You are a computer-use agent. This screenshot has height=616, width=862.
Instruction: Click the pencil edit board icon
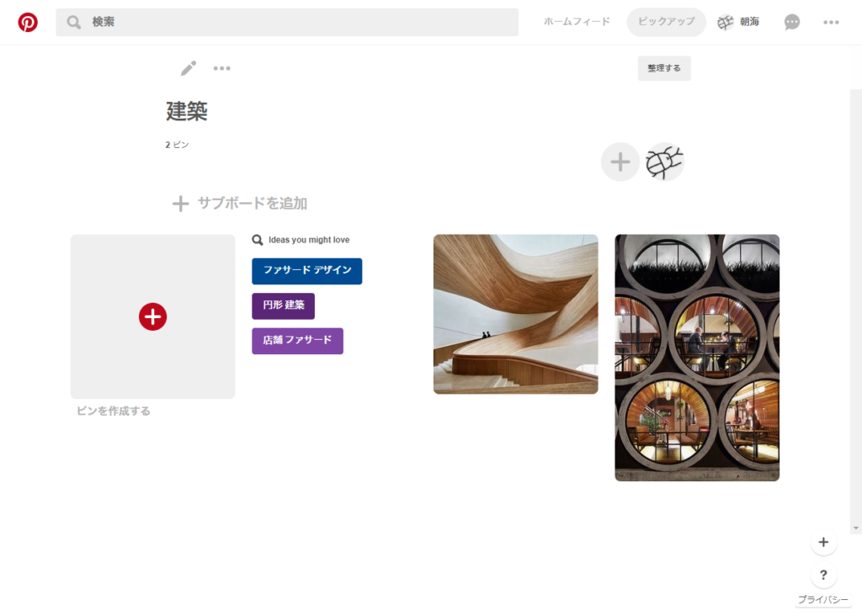click(x=189, y=68)
